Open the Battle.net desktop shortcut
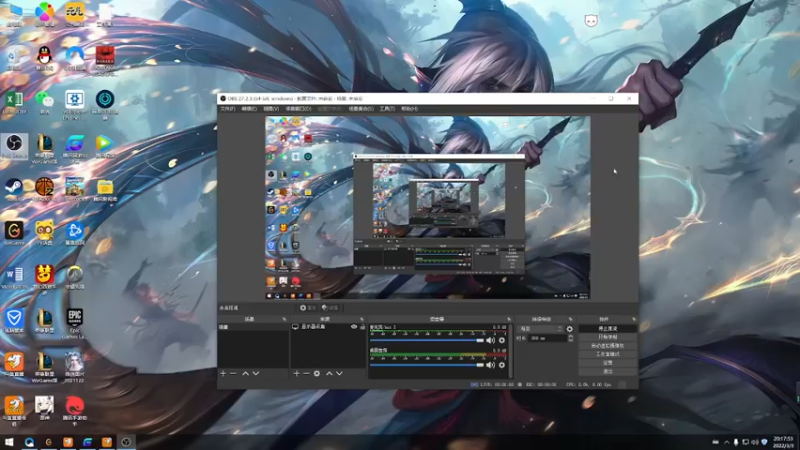 74,232
